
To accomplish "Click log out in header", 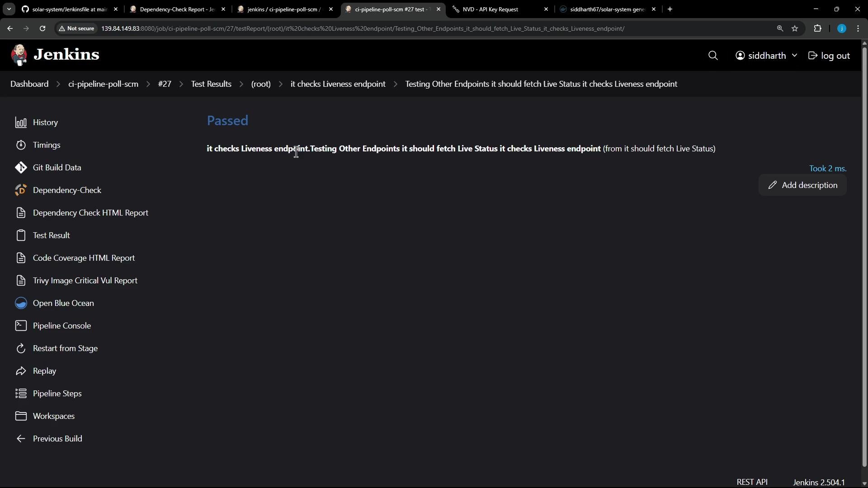I will [x=829, y=56].
